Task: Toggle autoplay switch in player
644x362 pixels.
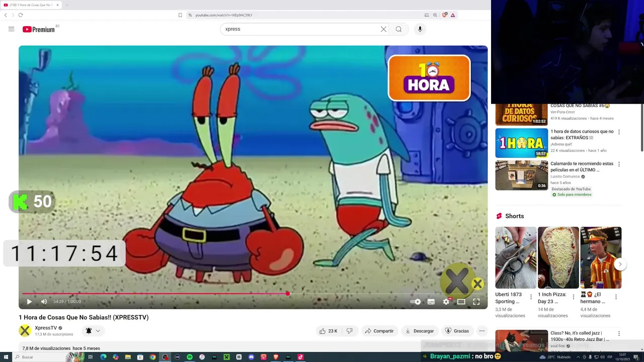Action: (416, 302)
